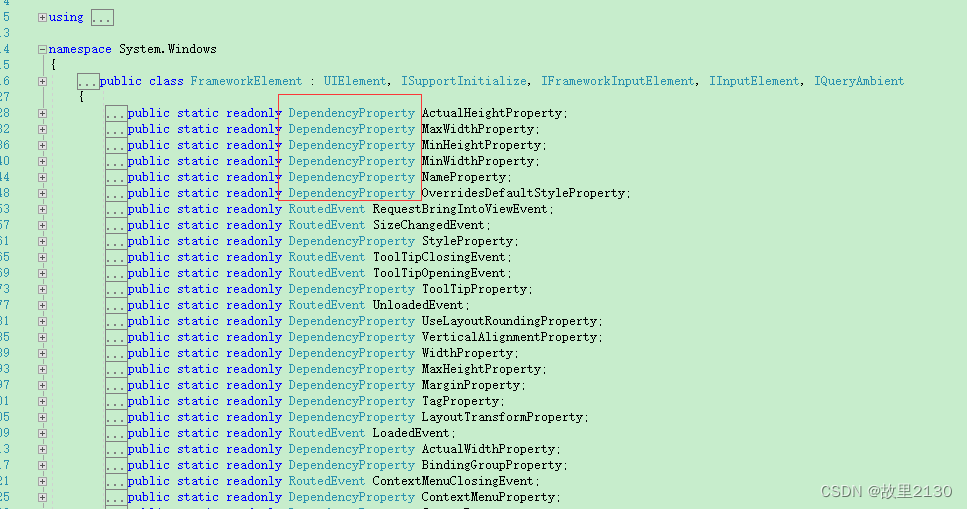The width and height of the screenshot is (967, 509).
Task: Expand margin plus beside ActualWidthProperty line
Action: coord(42,450)
